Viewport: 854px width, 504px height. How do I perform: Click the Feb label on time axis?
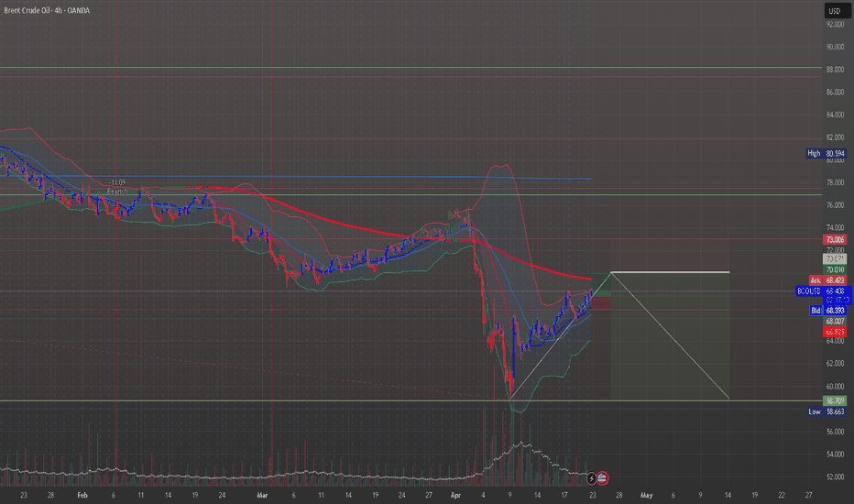click(82, 495)
